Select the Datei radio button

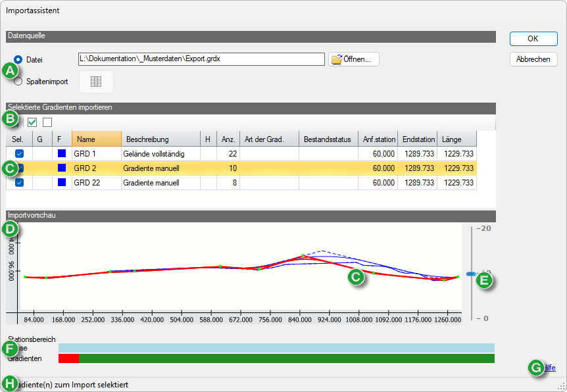click(x=18, y=60)
